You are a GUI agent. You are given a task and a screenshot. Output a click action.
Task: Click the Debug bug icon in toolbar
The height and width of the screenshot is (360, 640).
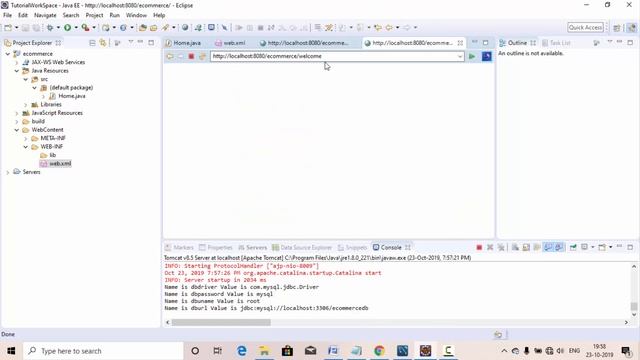point(50,27)
